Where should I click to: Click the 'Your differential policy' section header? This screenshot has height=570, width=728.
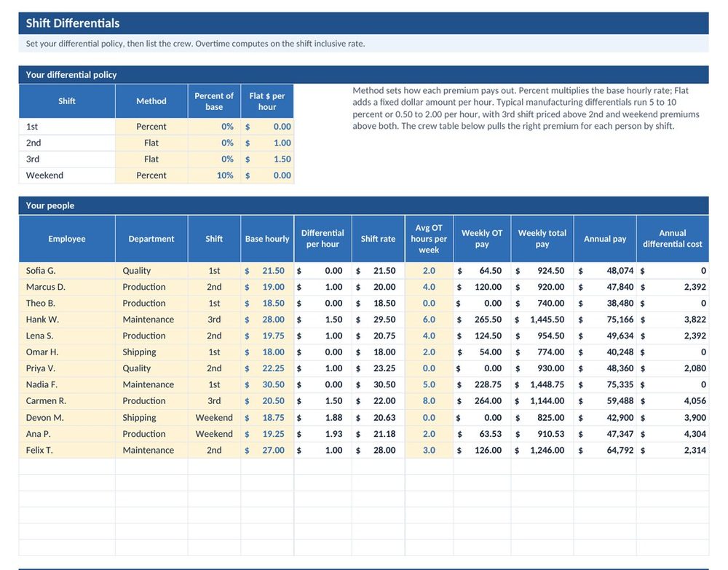363,75
